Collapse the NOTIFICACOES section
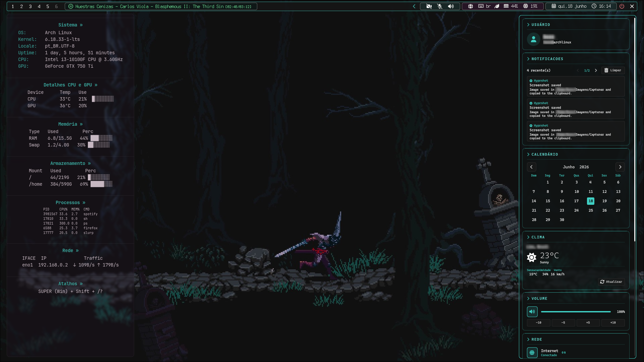Viewport: 644px width, 362px height. point(545,59)
